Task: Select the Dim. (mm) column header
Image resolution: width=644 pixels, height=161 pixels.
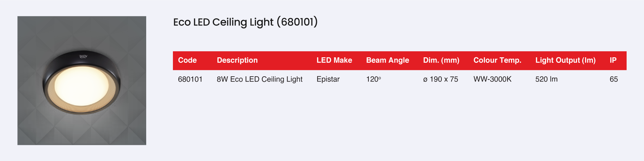Action: click(x=441, y=60)
